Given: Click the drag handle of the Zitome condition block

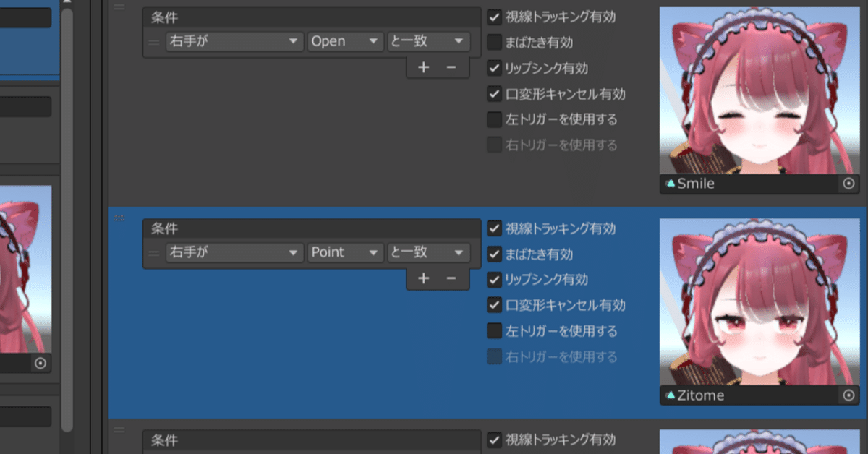Looking at the screenshot, I should 120,218.
